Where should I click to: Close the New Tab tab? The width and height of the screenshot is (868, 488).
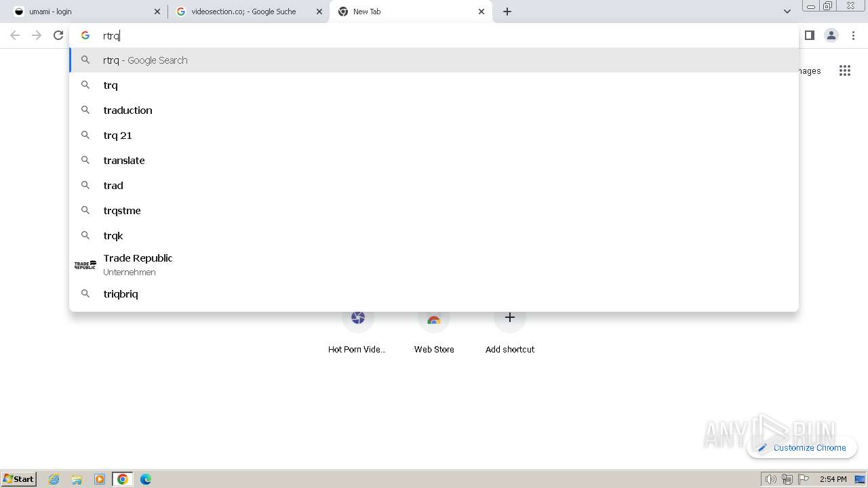481,12
